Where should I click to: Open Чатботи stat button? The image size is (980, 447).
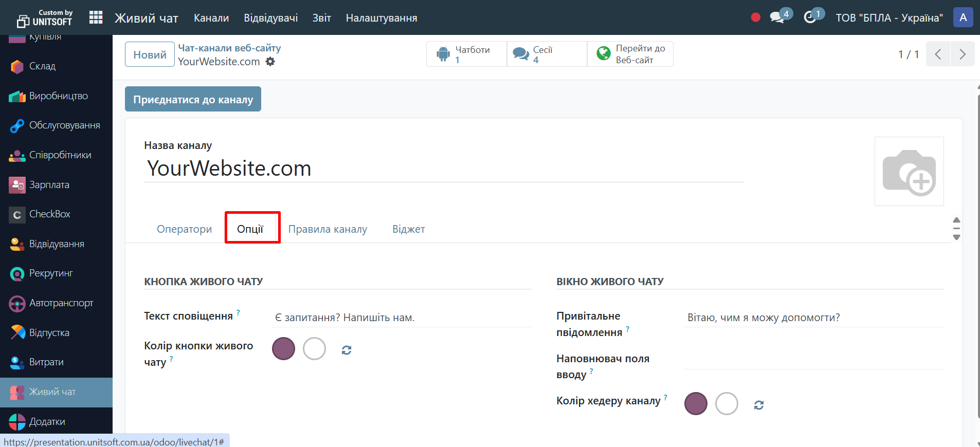(x=466, y=54)
